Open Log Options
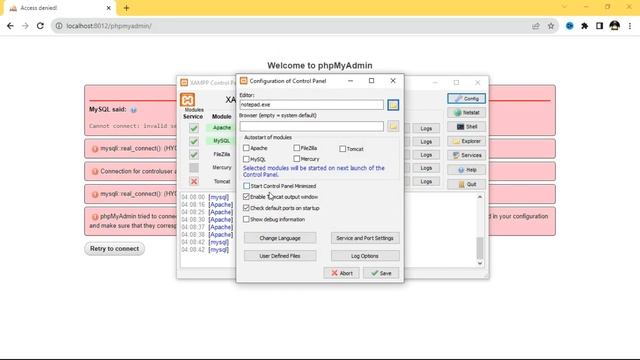Viewport: 640px width, 360px height. (x=365, y=256)
